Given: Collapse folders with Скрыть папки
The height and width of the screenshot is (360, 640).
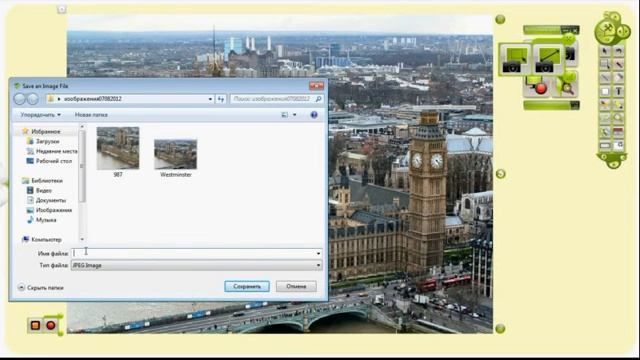Looking at the screenshot, I should click(x=40, y=288).
